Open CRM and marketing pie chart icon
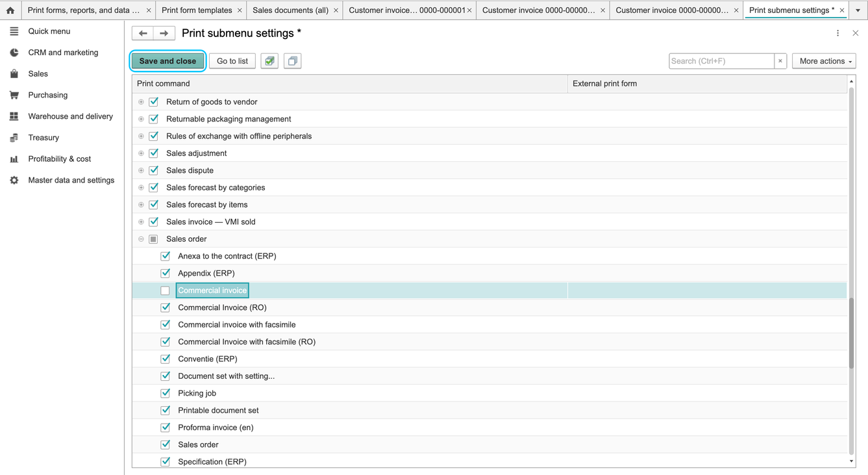 [14, 53]
